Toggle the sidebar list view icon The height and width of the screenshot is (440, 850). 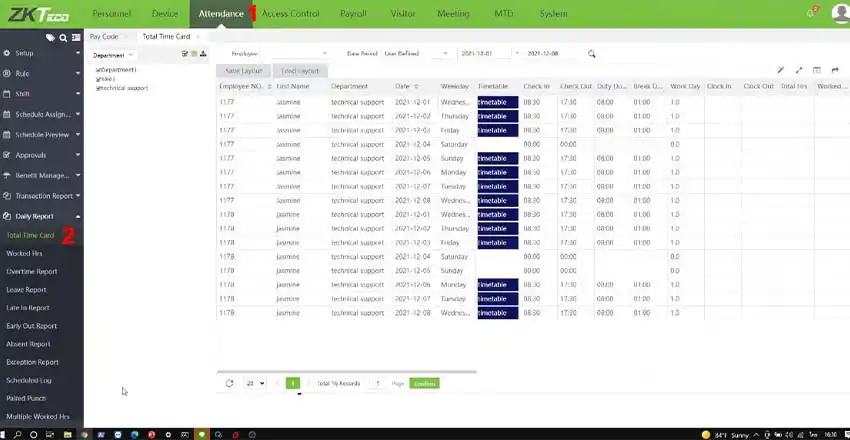click(x=76, y=37)
